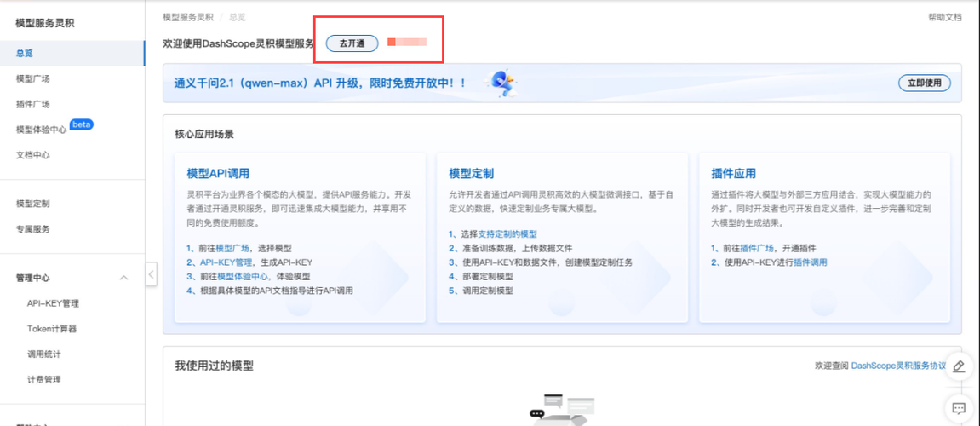Click the 去开通 button
Viewport: 980px width, 426px height.
[352, 43]
